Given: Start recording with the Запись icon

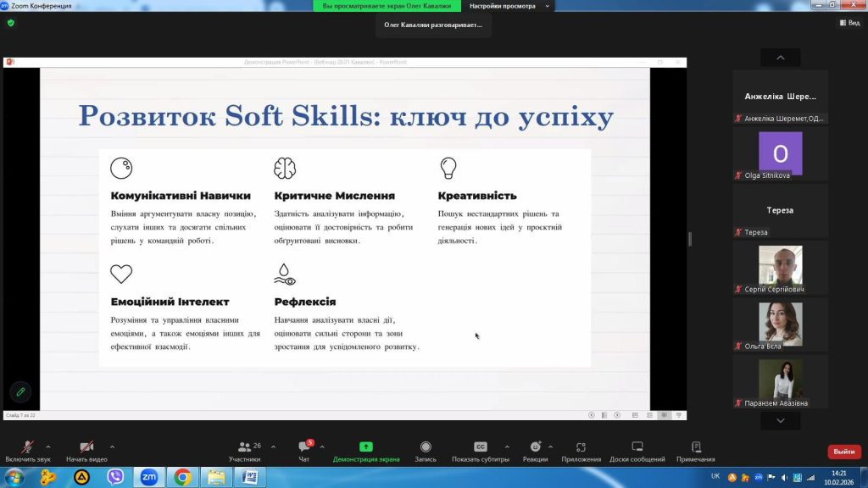Looking at the screenshot, I should coord(426,447).
